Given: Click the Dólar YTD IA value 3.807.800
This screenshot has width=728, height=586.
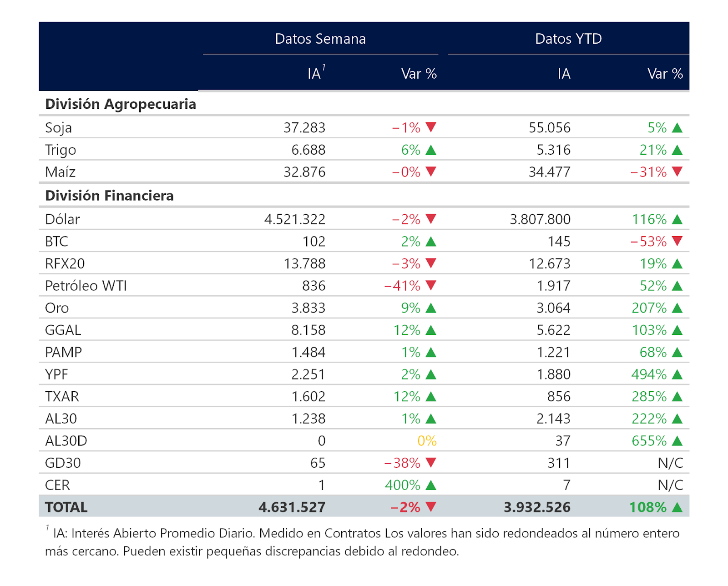Looking at the screenshot, I should (540, 219).
